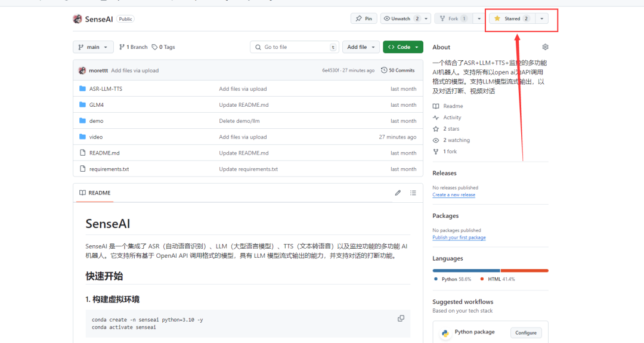
Task: Click the requirements.txt file icon
Action: tap(82, 168)
